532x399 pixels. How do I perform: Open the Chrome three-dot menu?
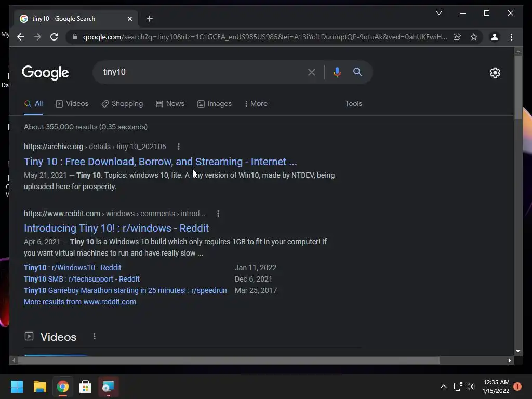tap(511, 37)
